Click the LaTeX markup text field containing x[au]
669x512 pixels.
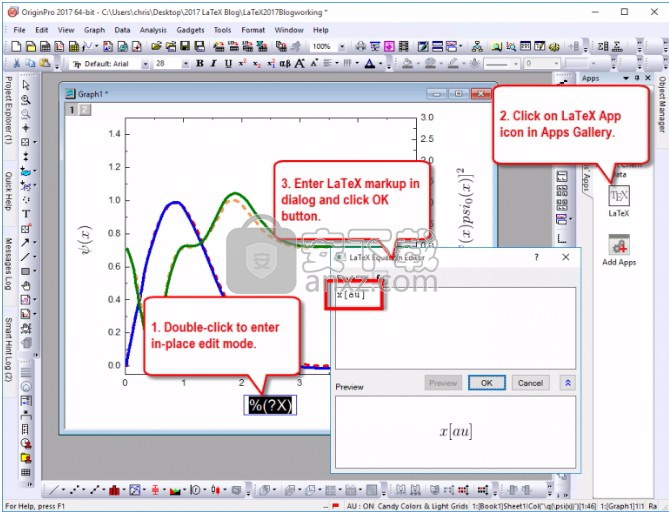455,328
